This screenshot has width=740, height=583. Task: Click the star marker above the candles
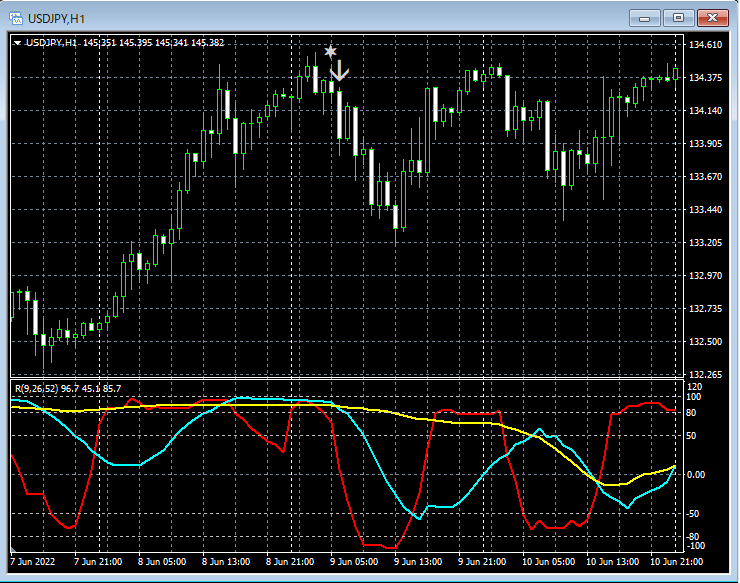330,51
